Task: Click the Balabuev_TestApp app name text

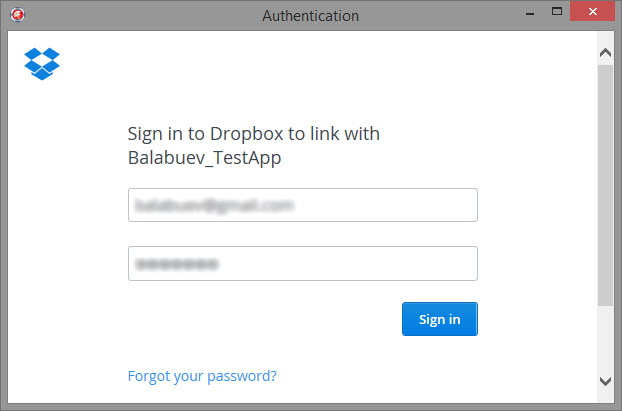Action: click(x=204, y=158)
